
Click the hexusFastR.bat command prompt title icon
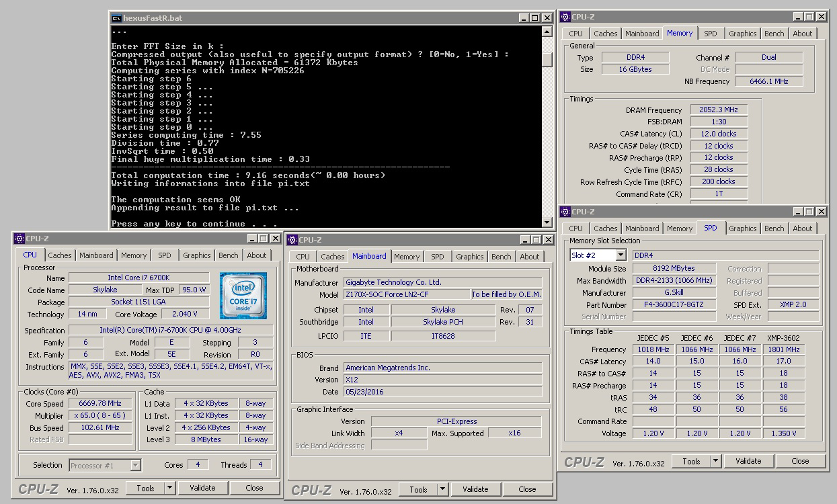coord(116,18)
